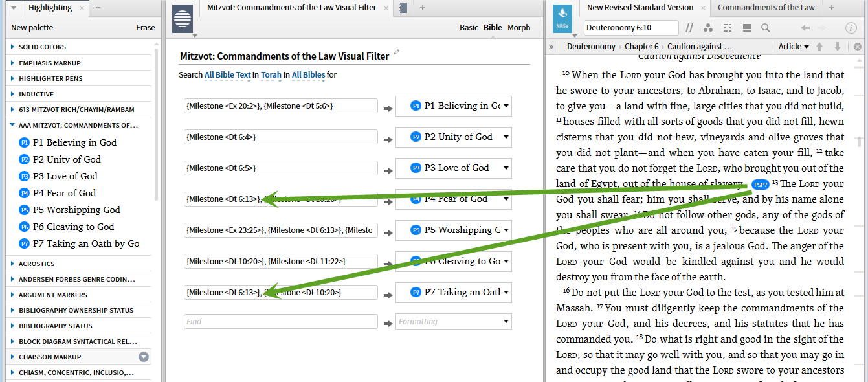Viewport: 868px width, 382px height.
Task: Click the All Bibles link
Action: (308, 75)
